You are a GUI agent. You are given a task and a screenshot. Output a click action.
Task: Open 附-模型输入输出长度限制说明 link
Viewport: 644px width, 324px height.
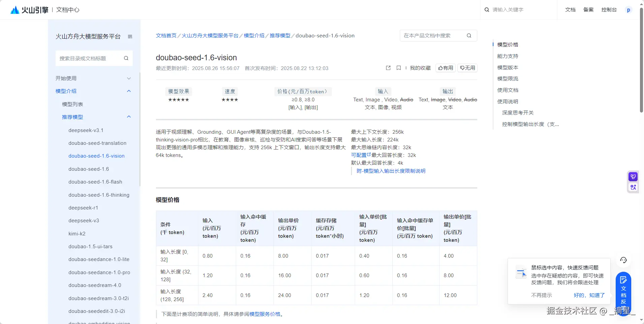pos(391,171)
